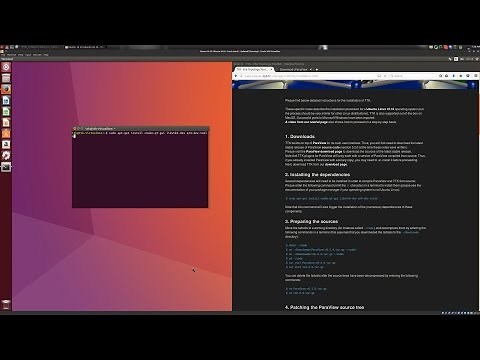480x360 pixels.
Task: Open Firefox downloads arrow icon
Action: point(454,76)
